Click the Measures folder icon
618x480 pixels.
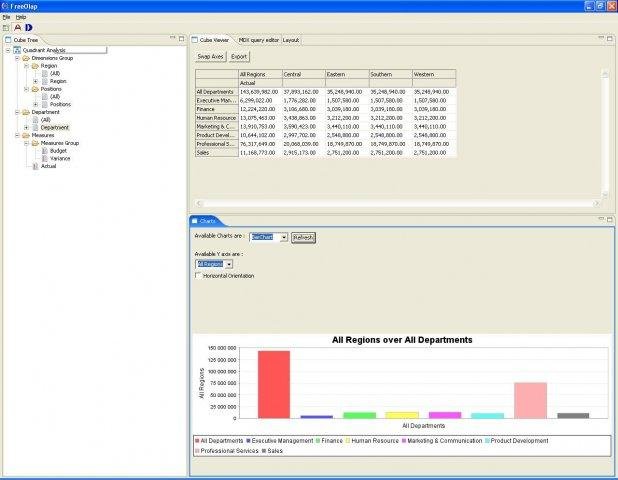26,135
